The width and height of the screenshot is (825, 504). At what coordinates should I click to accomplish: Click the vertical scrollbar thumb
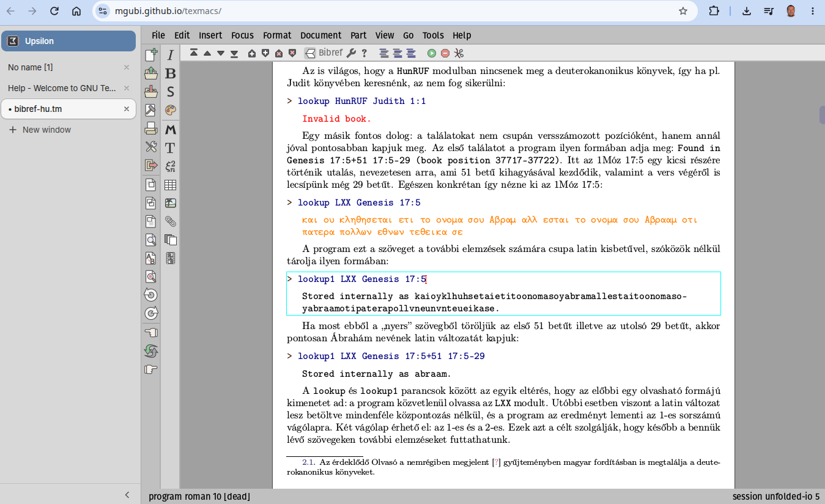[822, 115]
